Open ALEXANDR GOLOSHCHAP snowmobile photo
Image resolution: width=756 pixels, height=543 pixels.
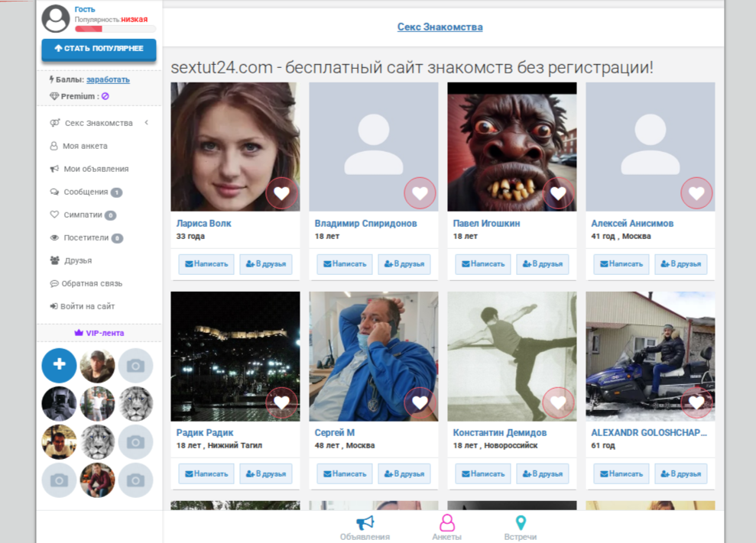(651, 357)
